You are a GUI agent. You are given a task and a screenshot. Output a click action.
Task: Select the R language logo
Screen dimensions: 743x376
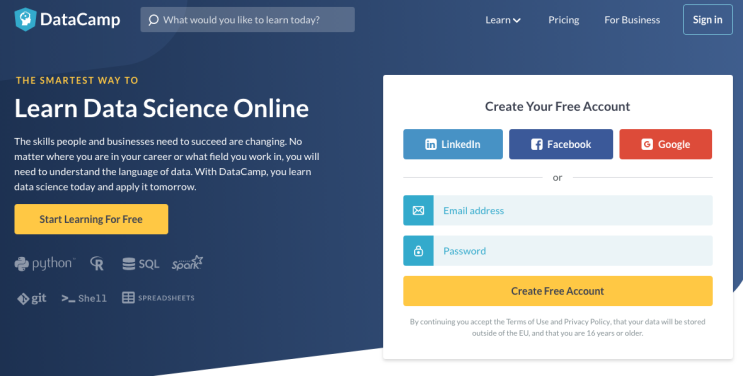click(97, 264)
